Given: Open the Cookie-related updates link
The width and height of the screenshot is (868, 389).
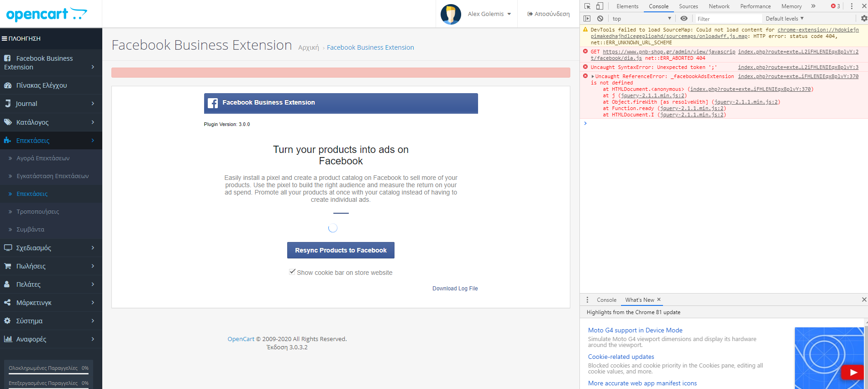Looking at the screenshot, I should coord(621,357).
